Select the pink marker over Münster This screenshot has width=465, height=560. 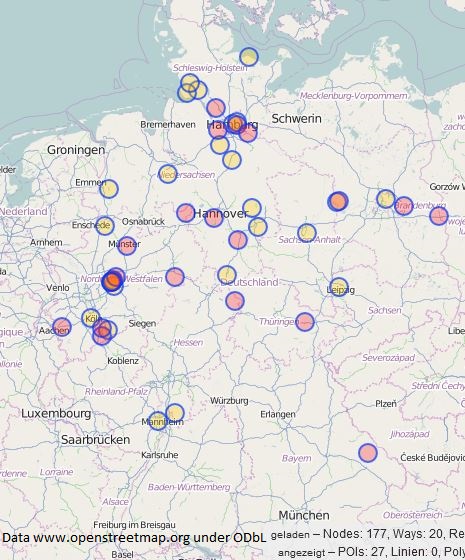pos(127,246)
